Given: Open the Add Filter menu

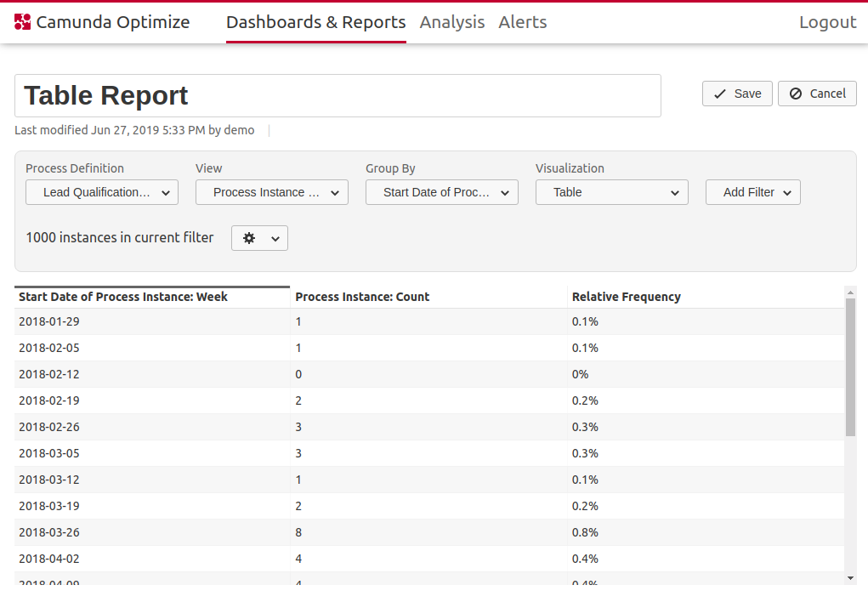Looking at the screenshot, I should click(x=753, y=192).
